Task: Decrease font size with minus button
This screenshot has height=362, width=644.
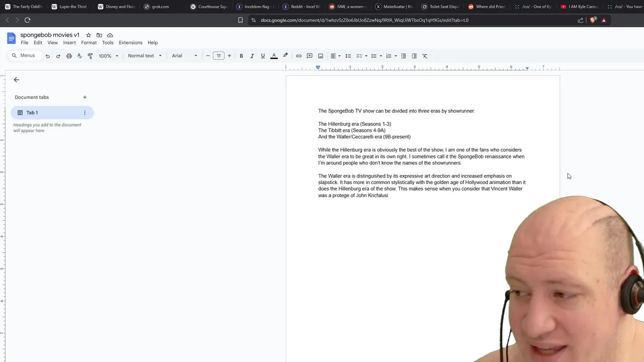Action: pyautogui.click(x=208, y=56)
